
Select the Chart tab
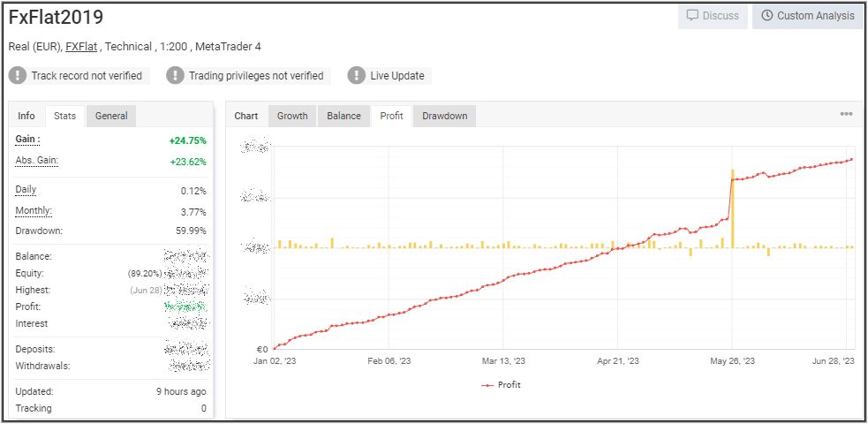coord(246,116)
